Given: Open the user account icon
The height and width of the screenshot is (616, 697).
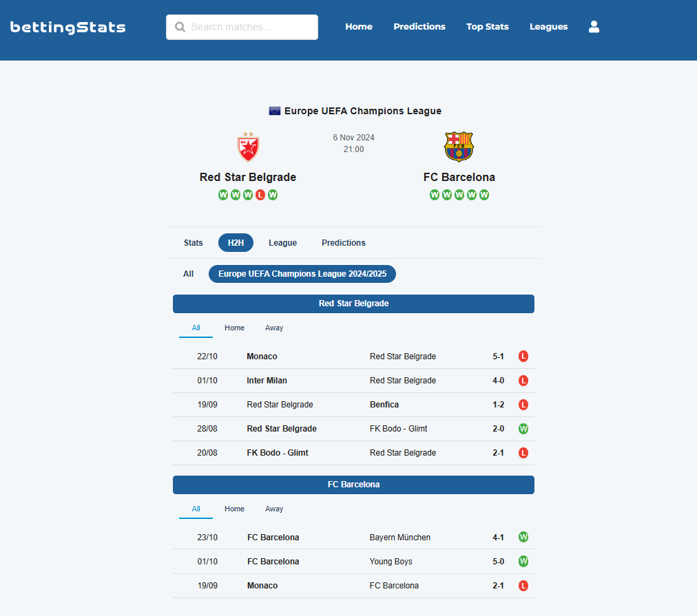Looking at the screenshot, I should [594, 27].
